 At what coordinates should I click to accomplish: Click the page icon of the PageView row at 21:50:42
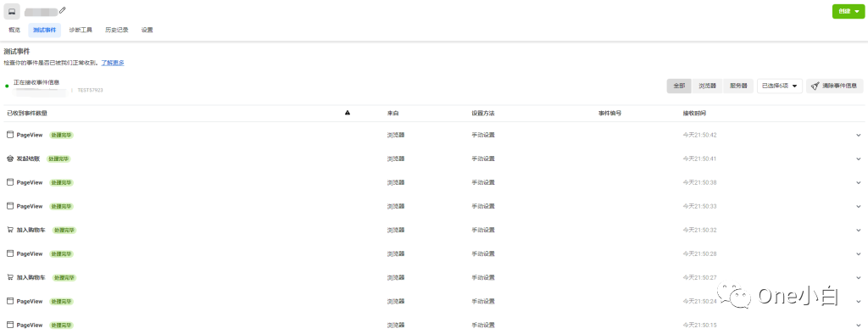click(x=9, y=135)
